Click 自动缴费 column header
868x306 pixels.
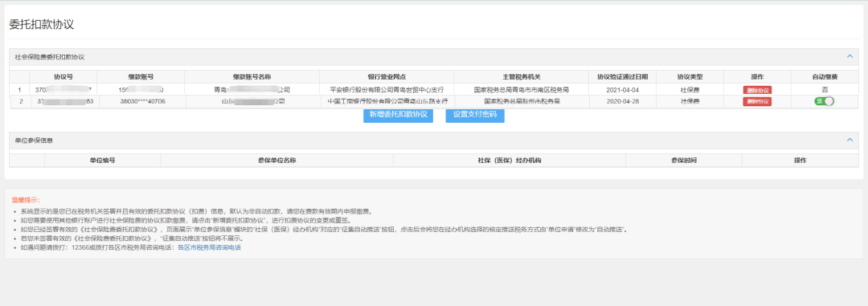825,76
